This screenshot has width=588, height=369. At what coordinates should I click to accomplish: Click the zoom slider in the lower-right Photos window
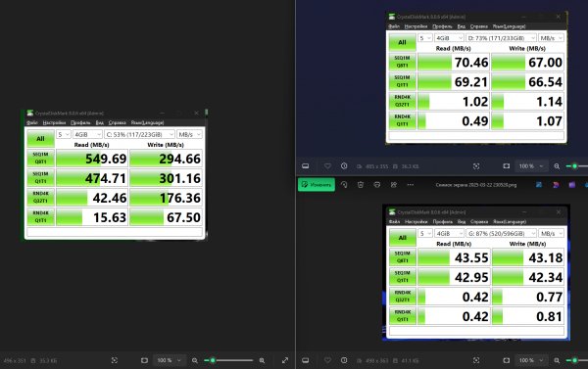point(577,360)
